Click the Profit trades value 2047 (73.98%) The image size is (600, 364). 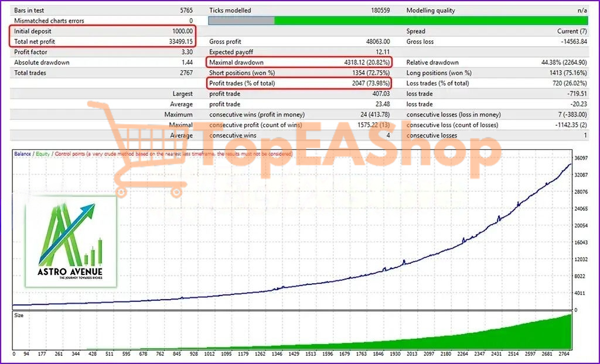(x=371, y=84)
